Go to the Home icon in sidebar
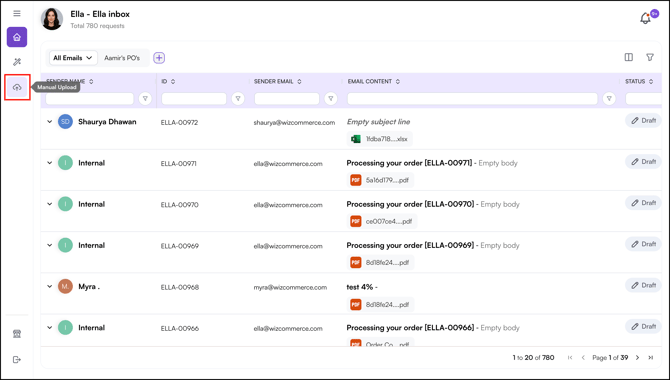The height and width of the screenshot is (380, 670). [x=17, y=37]
